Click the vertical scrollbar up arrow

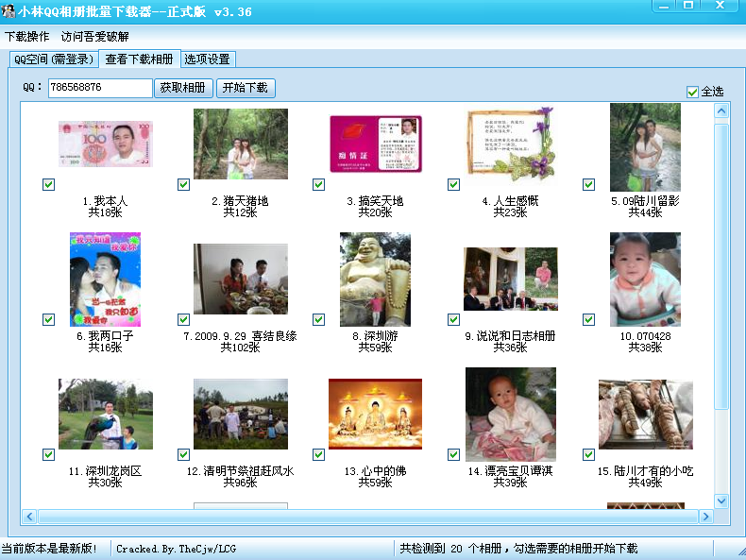(721, 111)
